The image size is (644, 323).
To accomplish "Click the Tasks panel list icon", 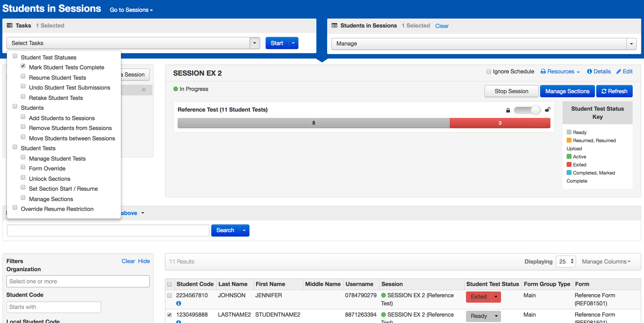I will pyautogui.click(x=9, y=26).
